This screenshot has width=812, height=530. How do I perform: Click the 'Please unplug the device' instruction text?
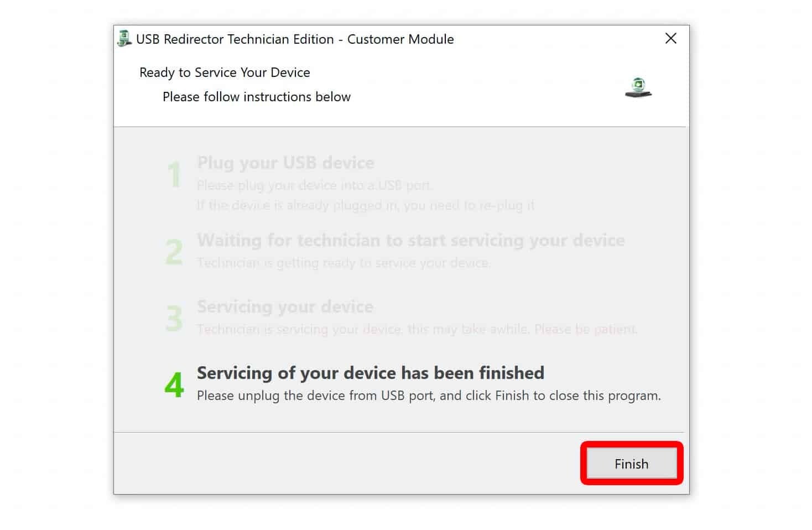click(x=429, y=396)
